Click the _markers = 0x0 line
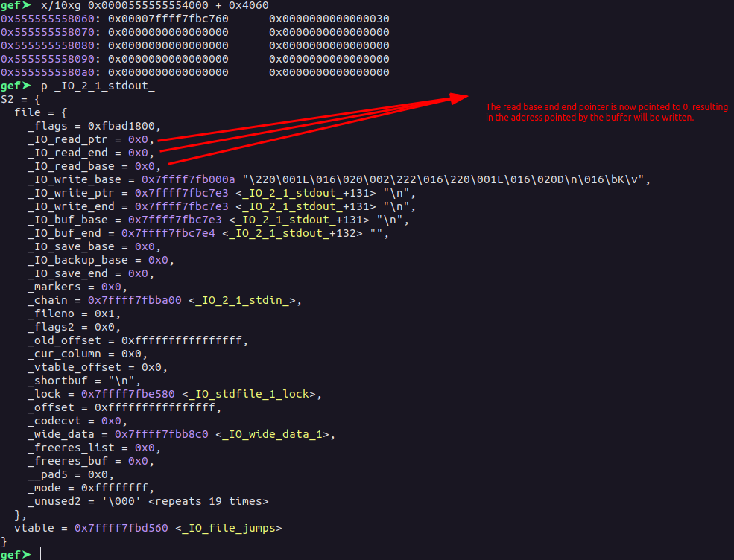This screenshot has height=560, width=734. click(77, 287)
